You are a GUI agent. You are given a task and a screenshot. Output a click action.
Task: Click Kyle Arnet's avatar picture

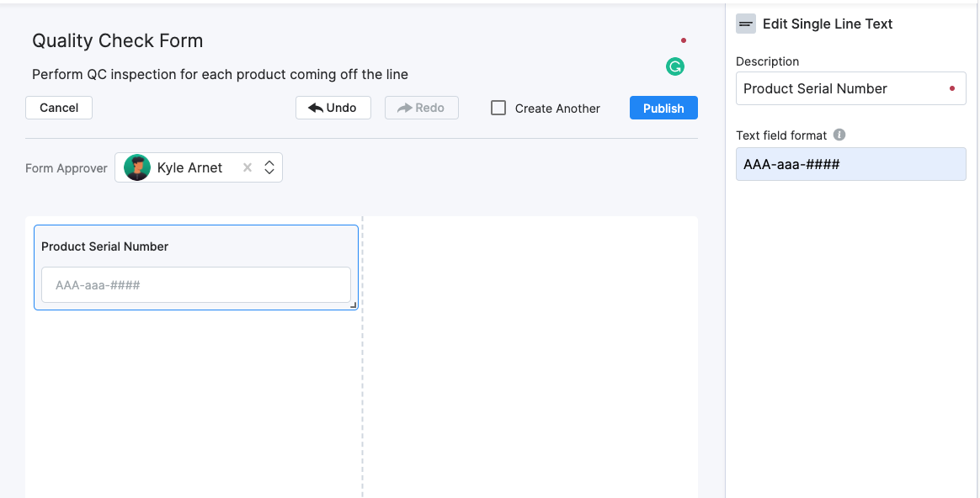pyautogui.click(x=137, y=167)
